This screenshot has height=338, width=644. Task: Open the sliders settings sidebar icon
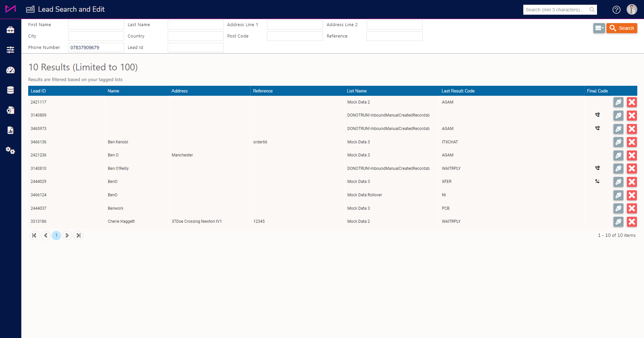pos(10,50)
